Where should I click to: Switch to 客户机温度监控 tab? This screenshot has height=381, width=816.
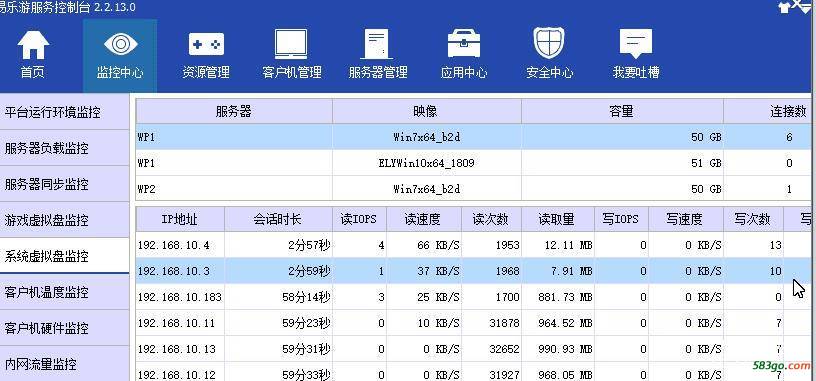point(64,292)
